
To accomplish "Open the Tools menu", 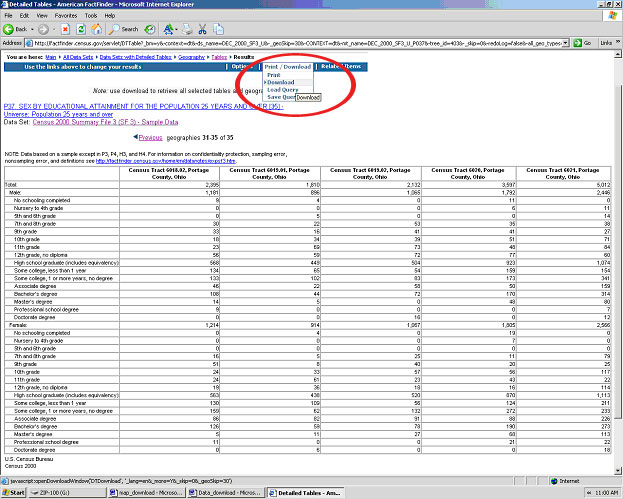I will tap(91, 15).
